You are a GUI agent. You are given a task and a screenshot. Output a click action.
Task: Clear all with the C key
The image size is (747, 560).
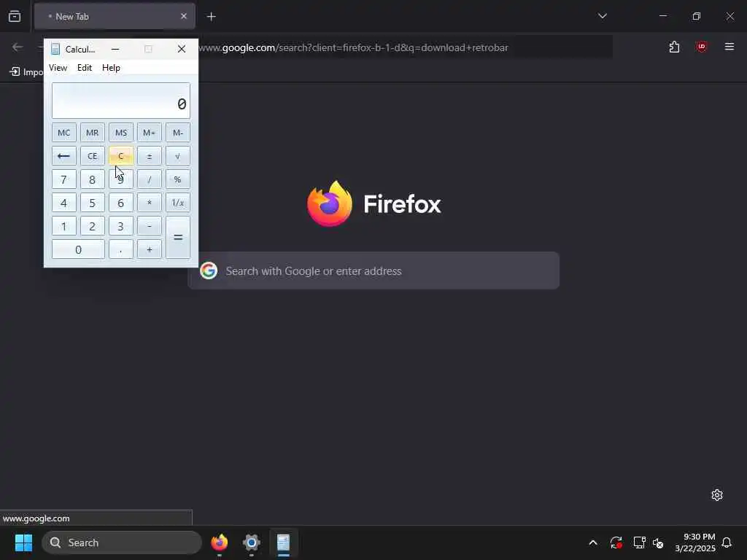(x=120, y=156)
